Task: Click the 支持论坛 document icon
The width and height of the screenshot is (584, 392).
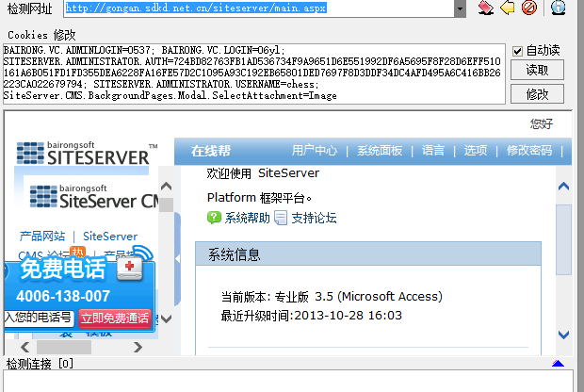Action: [281, 218]
